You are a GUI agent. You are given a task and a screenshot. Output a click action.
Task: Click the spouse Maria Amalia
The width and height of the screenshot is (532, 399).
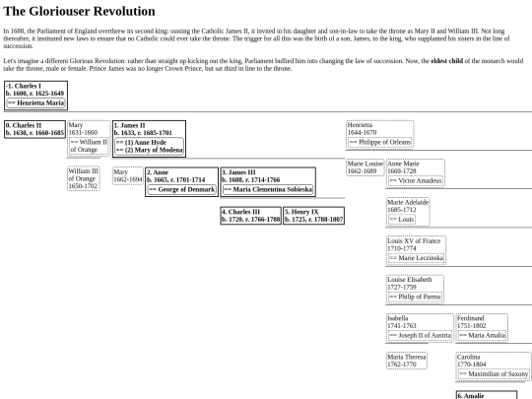pyautogui.click(x=482, y=336)
